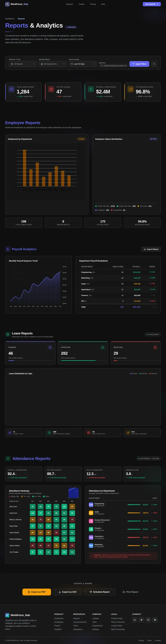Expand the Department All Departments dropdown
Viewport: 166px width, 644px height.
pyautogui.click(x=53, y=64)
